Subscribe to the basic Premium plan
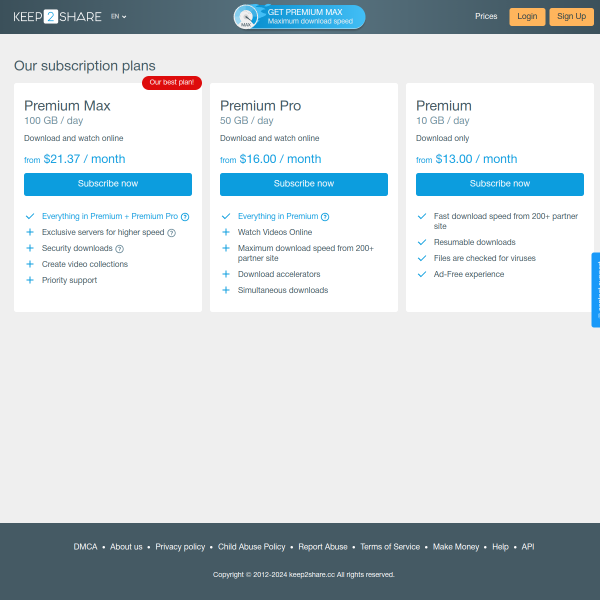600x600 pixels. (500, 184)
